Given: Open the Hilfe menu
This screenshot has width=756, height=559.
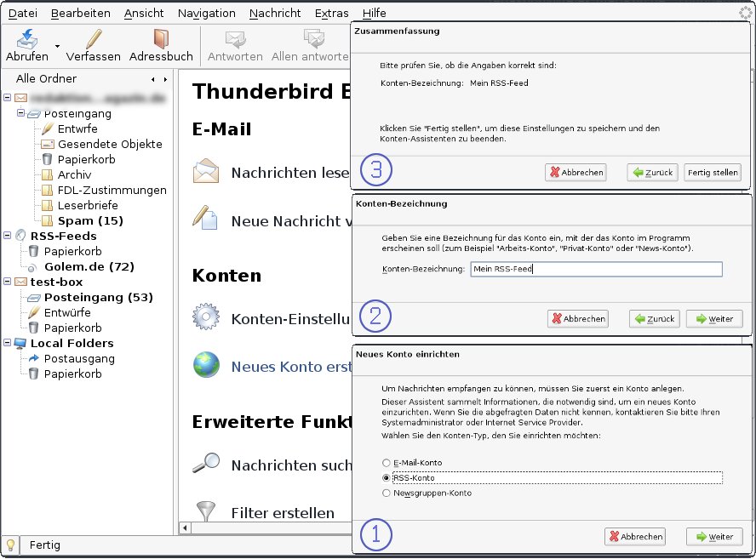Looking at the screenshot, I should tap(374, 13).
